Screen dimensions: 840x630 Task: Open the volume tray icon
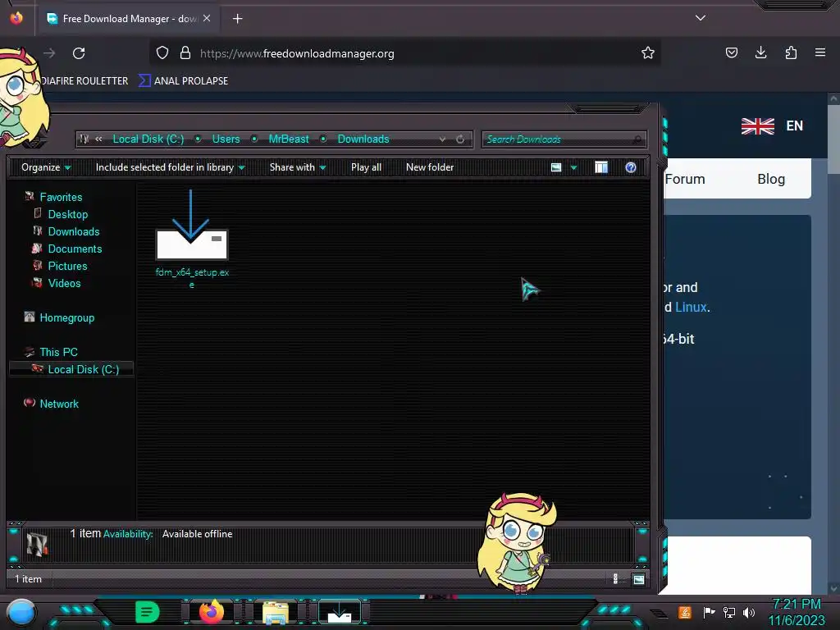pos(749,612)
